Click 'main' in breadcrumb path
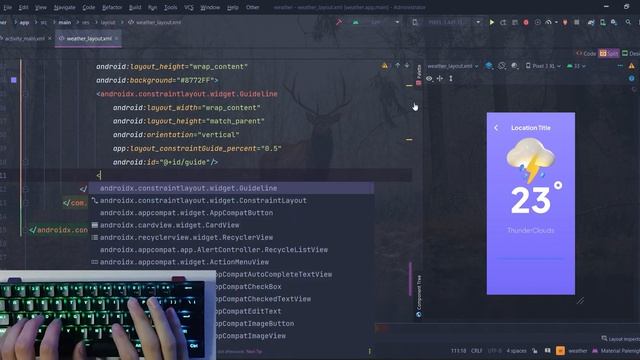640x360 pixels. (x=64, y=22)
